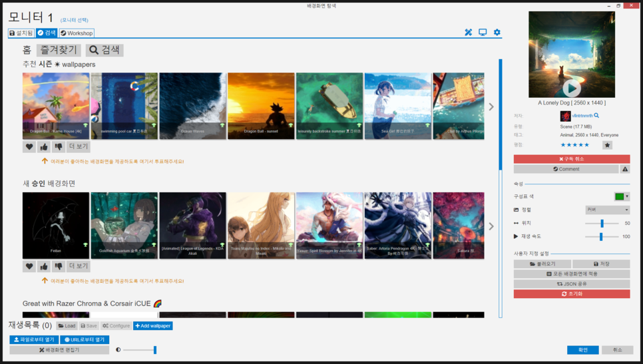643x364 pixels.
Task: Add wallpaper to favorites with star button
Action: pyautogui.click(x=607, y=145)
